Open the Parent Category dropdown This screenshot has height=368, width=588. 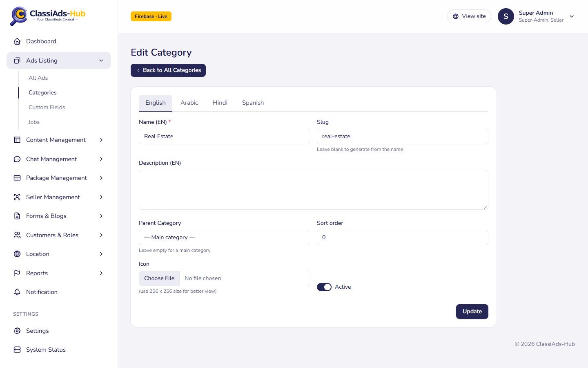[x=225, y=238]
